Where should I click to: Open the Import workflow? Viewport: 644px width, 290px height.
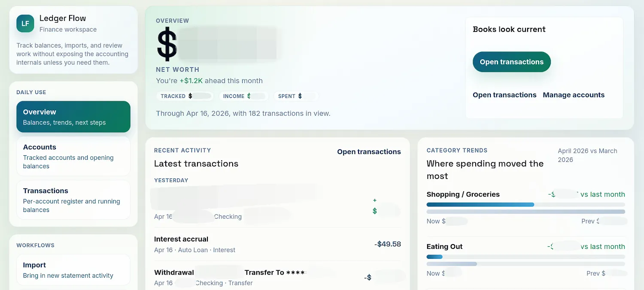[73, 269]
